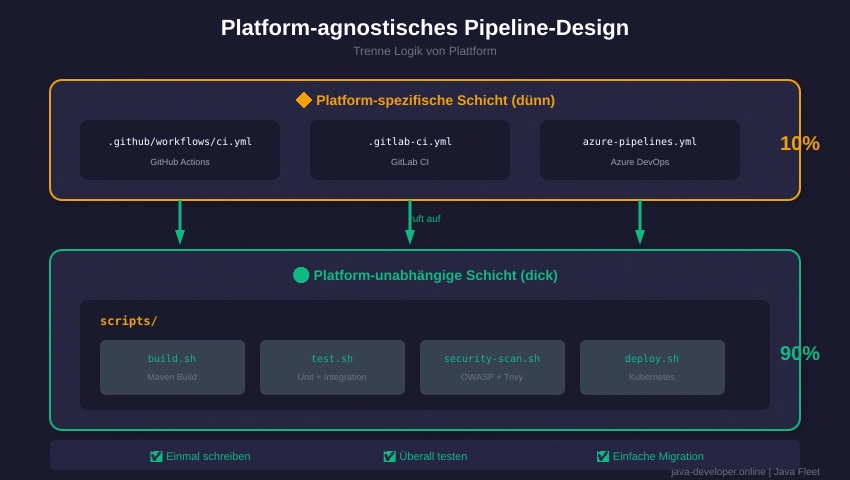Select the .github/workflows/ci.yml card
This screenshot has width=850, height=480.
click(x=180, y=150)
